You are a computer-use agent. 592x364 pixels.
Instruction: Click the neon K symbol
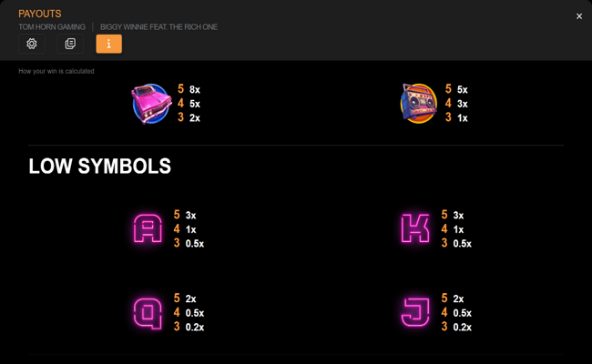pos(415,229)
